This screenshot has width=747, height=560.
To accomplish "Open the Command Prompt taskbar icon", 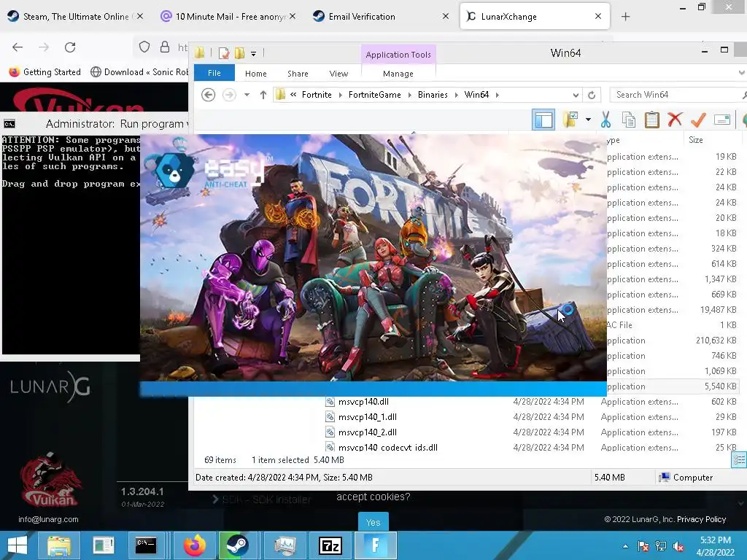I will click(145, 545).
